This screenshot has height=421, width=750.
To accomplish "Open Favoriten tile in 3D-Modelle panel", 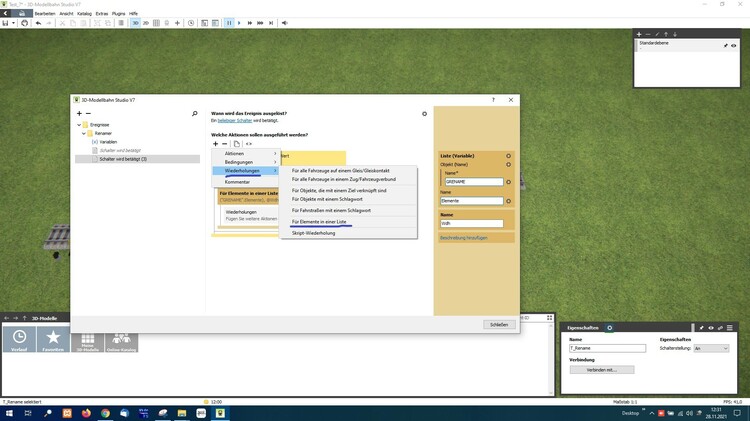I will coord(53,339).
